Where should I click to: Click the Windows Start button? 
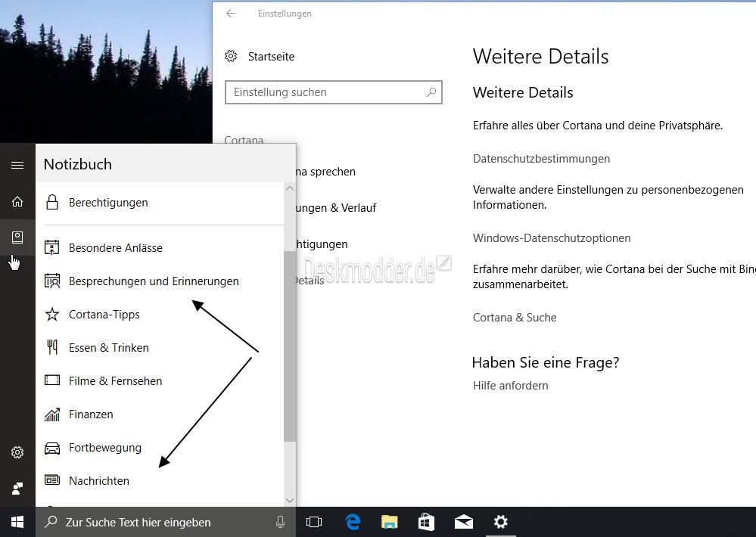(17, 522)
